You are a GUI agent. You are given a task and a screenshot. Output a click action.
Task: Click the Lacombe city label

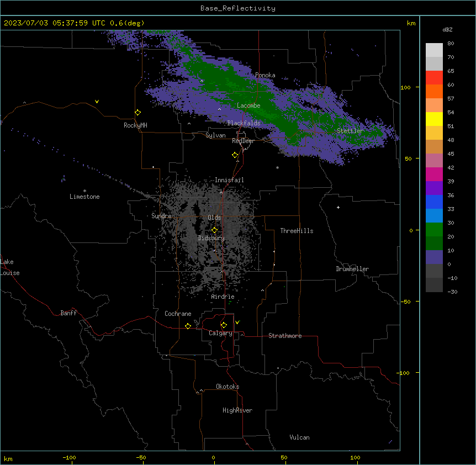coord(248,105)
